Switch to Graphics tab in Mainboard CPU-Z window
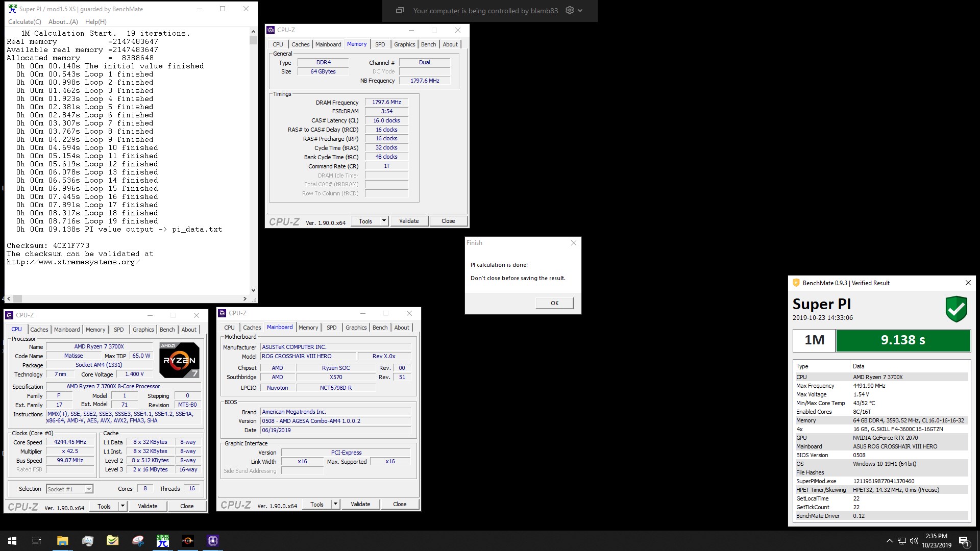The width and height of the screenshot is (980, 551). coord(356,328)
